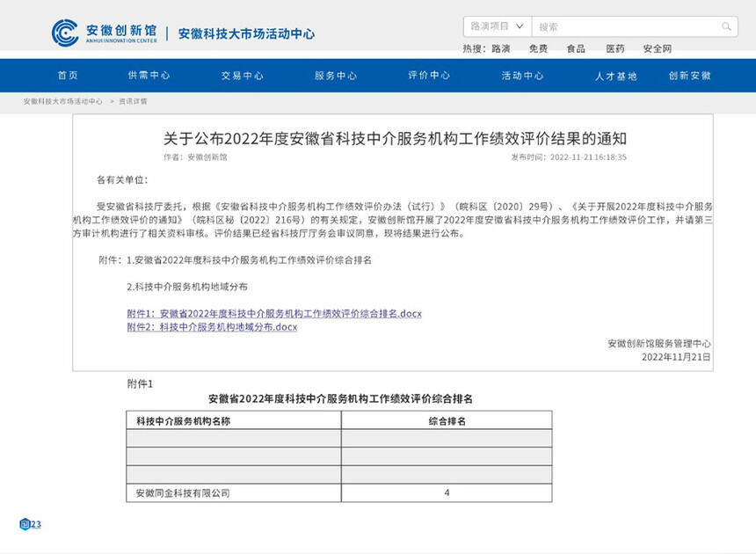Choose the 医药 hot search keyword
756x554 pixels.
614,49
